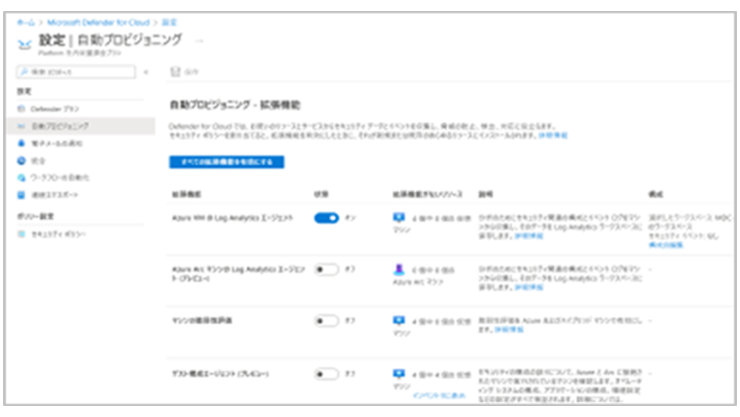Click the '自動プロビジョニング - 拡張機能' section heading
The width and height of the screenshot is (740, 417).
235,105
